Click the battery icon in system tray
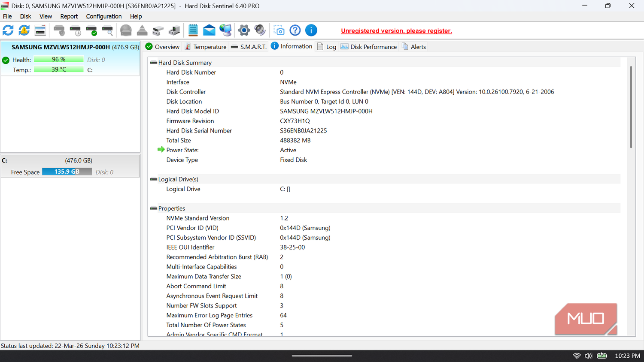The height and width of the screenshot is (362, 644). 602,356
